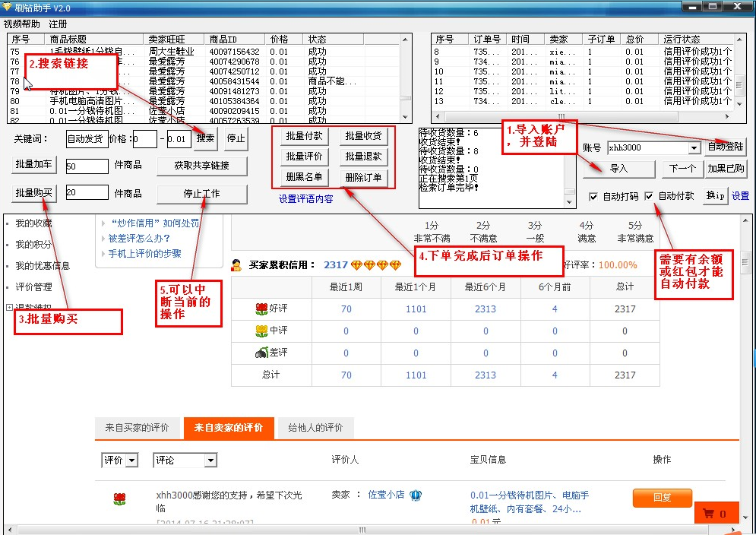756x535 pixels.
Task: Click the 关键词 input field
Action: click(87, 139)
